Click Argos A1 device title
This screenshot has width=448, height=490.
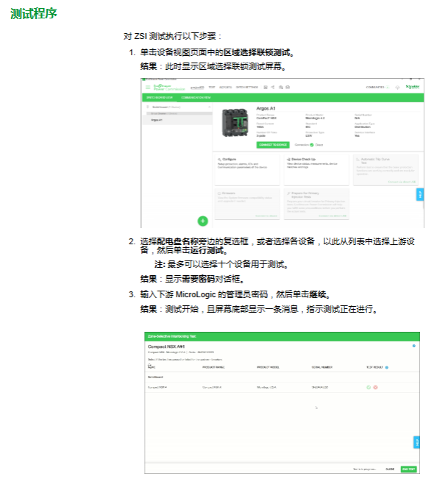pyautogui.click(x=266, y=108)
